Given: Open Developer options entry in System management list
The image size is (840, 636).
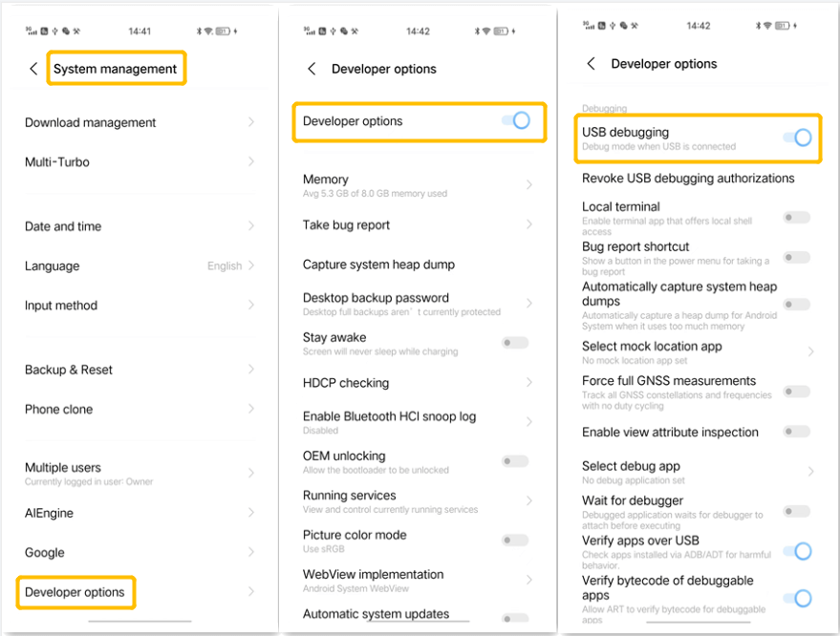Looking at the screenshot, I should (75, 592).
